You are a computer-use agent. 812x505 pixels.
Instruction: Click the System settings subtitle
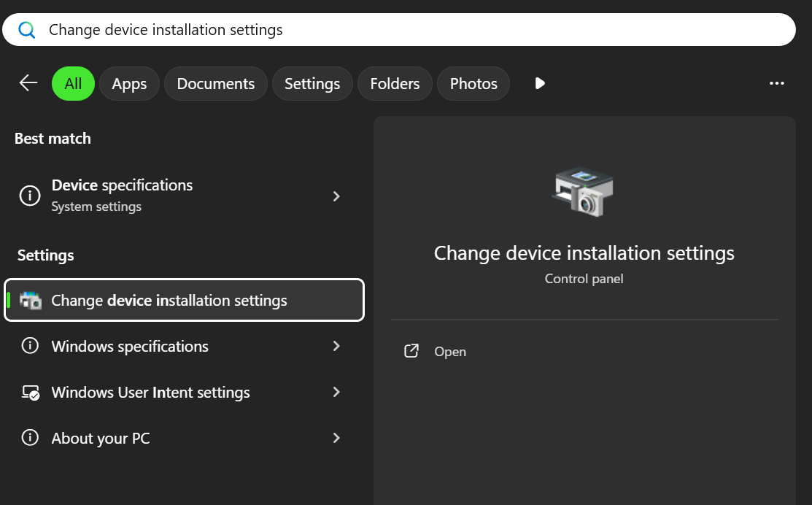96,207
